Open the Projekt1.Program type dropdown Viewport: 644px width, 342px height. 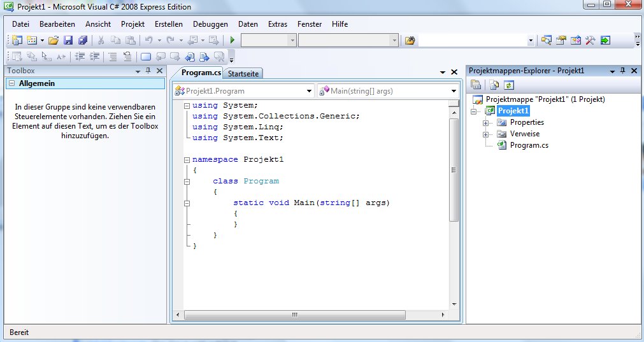[x=310, y=91]
